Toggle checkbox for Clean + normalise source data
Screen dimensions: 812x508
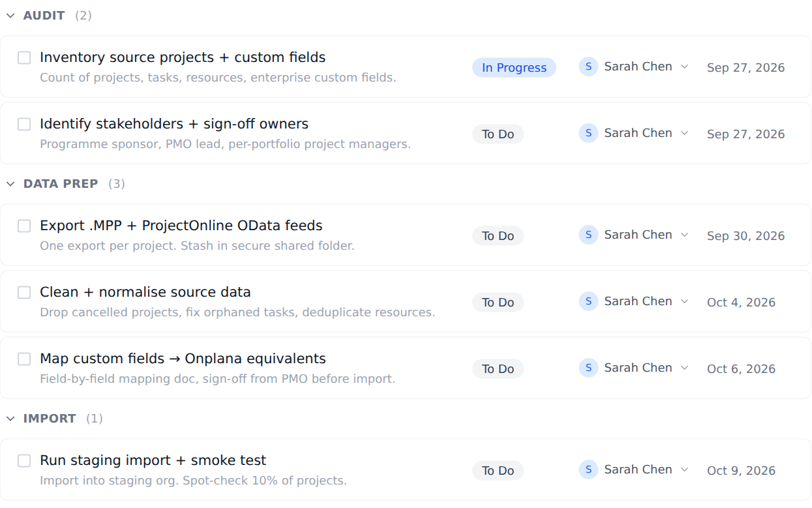click(x=24, y=292)
